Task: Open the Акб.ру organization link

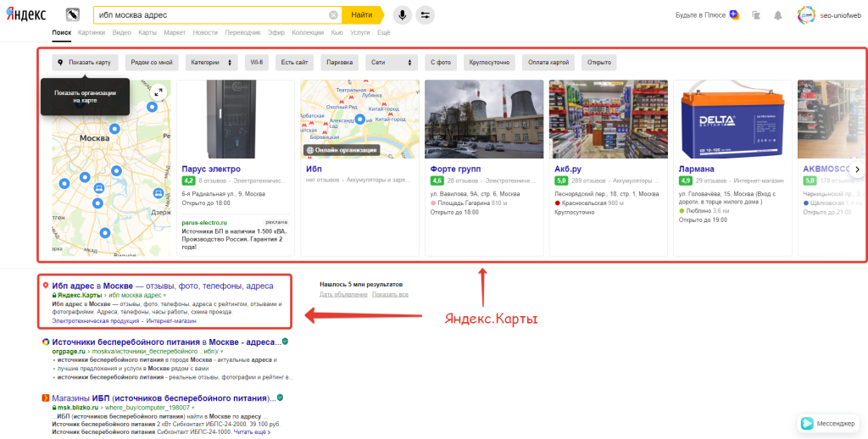Action: pyautogui.click(x=567, y=169)
